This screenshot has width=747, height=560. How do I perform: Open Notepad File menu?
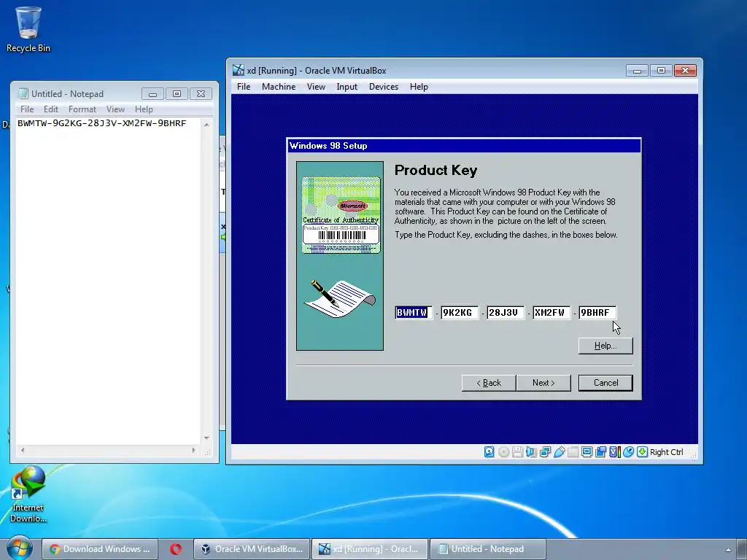pos(27,109)
